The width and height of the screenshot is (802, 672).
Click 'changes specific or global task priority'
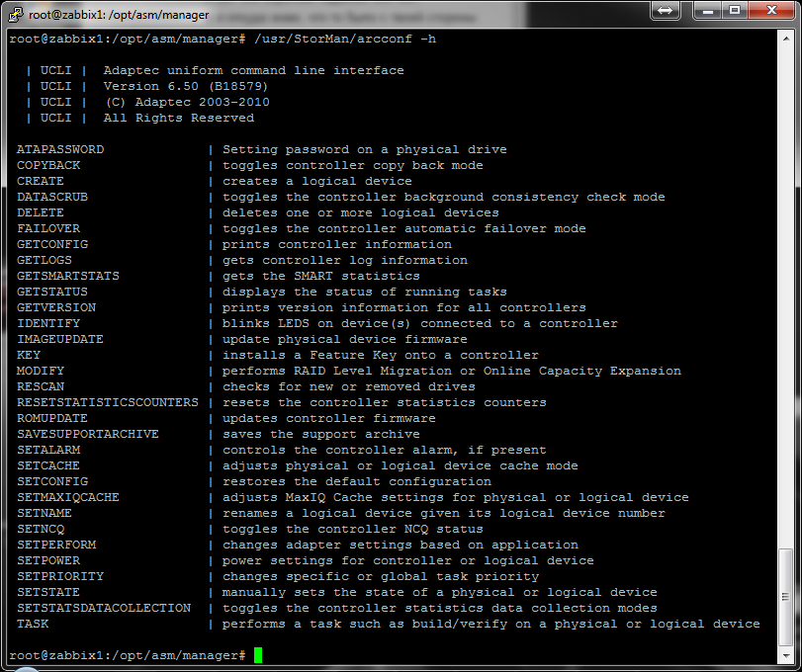381,577
